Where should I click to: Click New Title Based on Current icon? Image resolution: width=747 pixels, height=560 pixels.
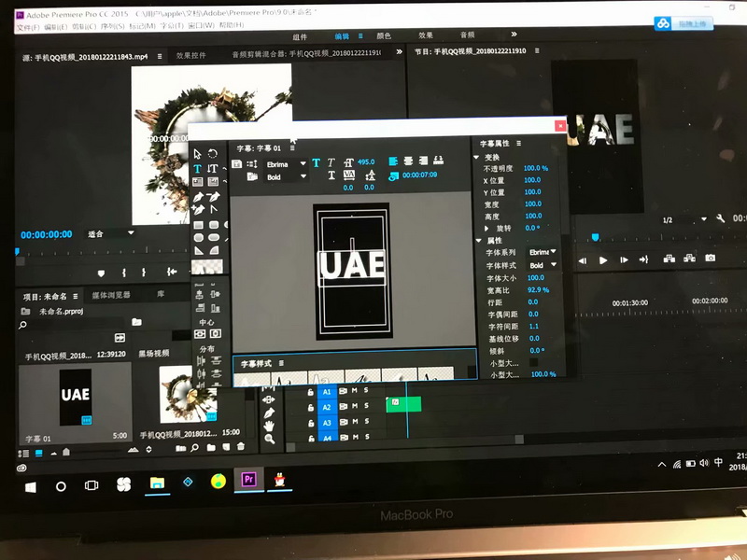(x=236, y=164)
